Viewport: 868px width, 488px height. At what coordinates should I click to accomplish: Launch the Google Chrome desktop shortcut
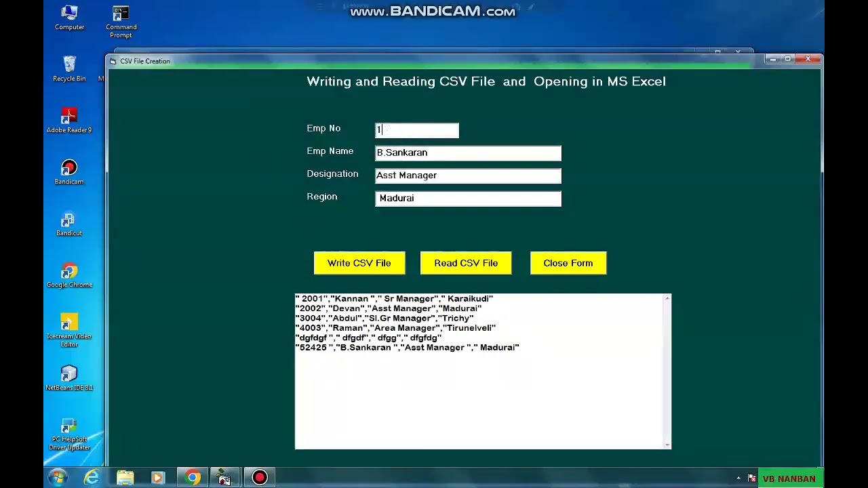(69, 275)
